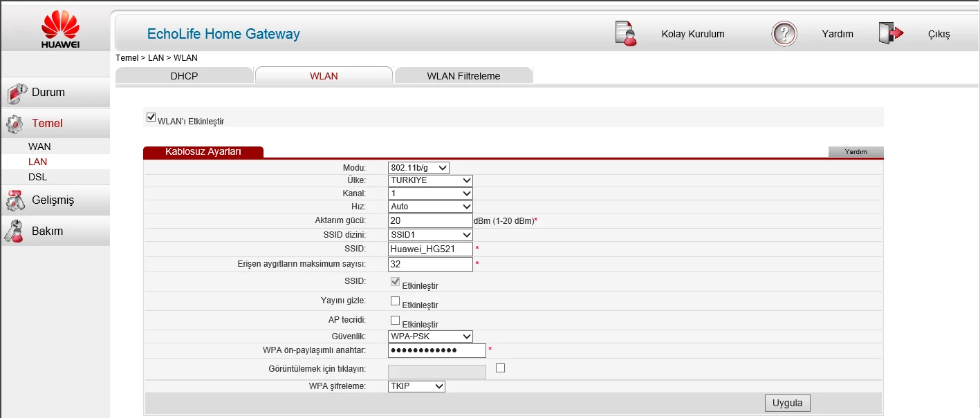Switch to the WLAN Filtreleme tab
980x418 pixels.
point(463,76)
